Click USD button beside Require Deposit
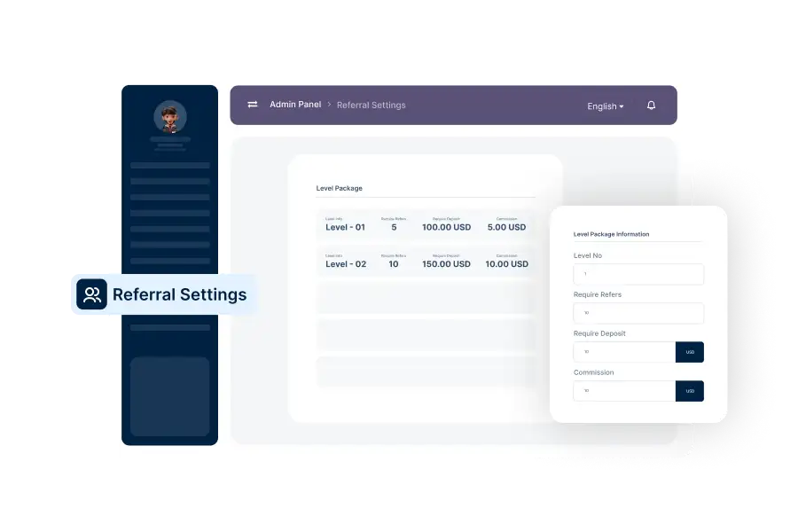Image resolution: width=798 pixels, height=532 pixels. point(690,352)
